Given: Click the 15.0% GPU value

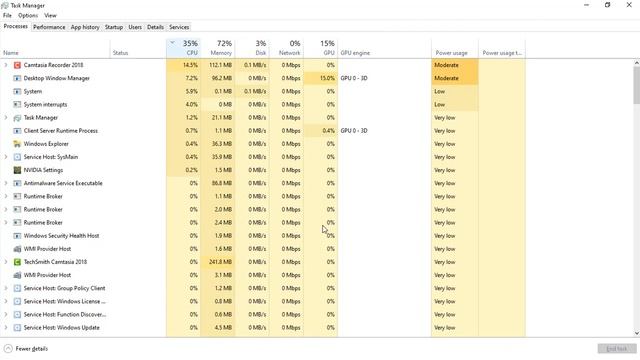Looking at the screenshot, I should pyautogui.click(x=327, y=78).
